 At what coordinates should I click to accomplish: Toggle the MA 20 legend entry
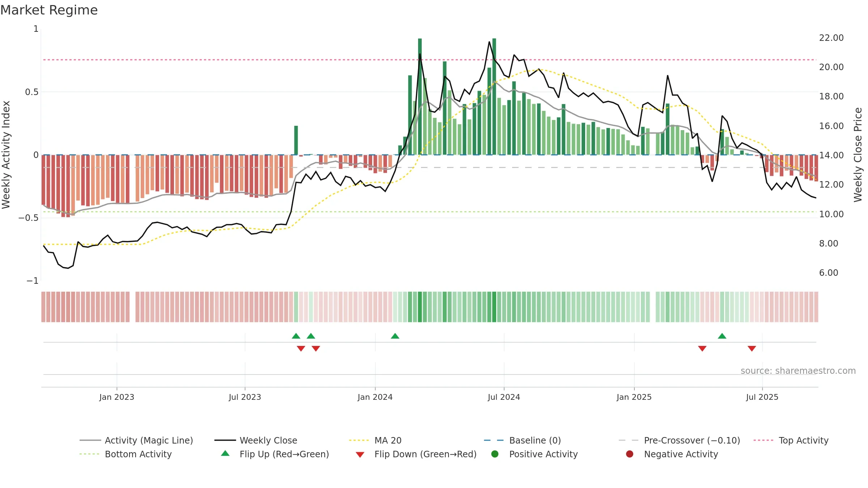[x=375, y=440]
